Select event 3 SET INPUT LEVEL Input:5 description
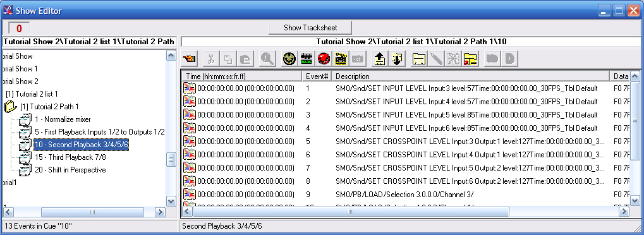 [x=466, y=114]
